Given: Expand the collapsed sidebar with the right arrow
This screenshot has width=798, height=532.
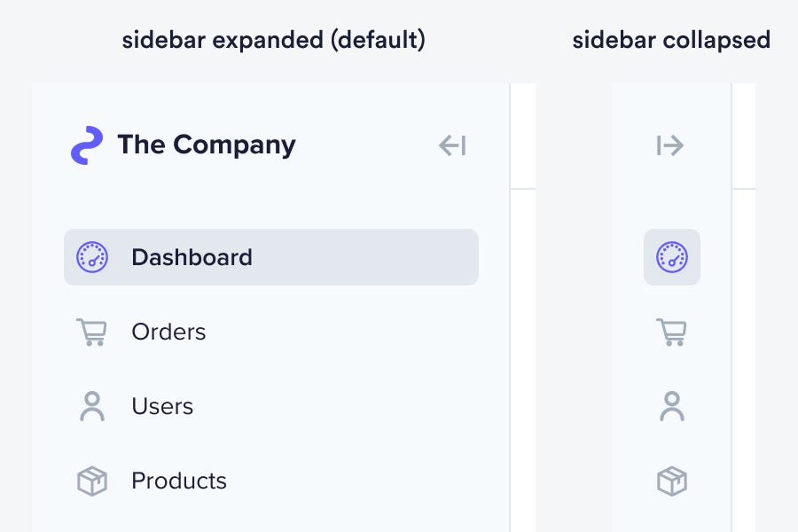Looking at the screenshot, I should click(x=670, y=145).
